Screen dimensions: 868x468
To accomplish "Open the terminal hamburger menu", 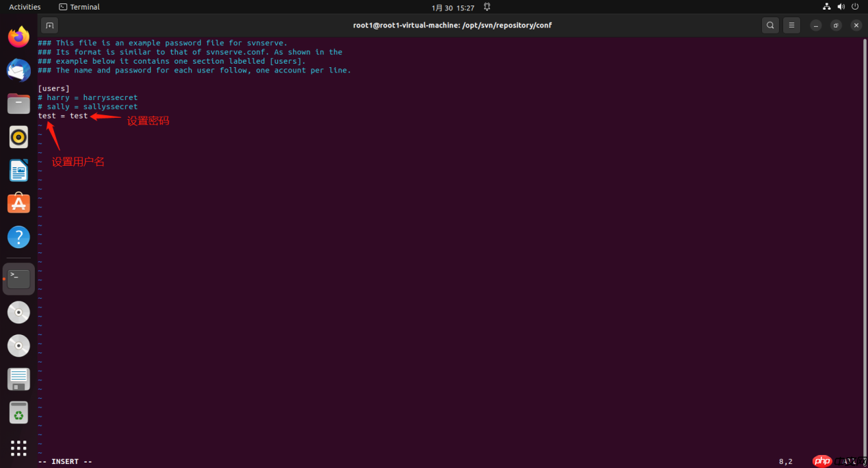I will 791,25.
